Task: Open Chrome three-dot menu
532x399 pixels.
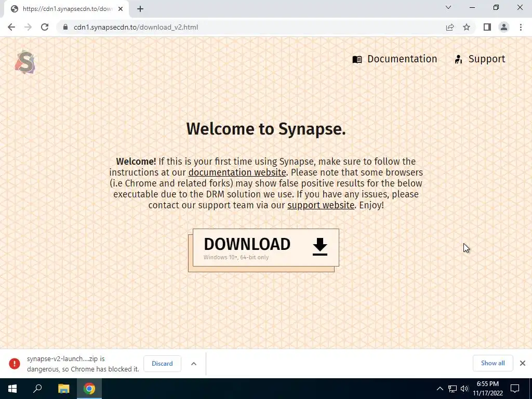Action: pos(521,27)
